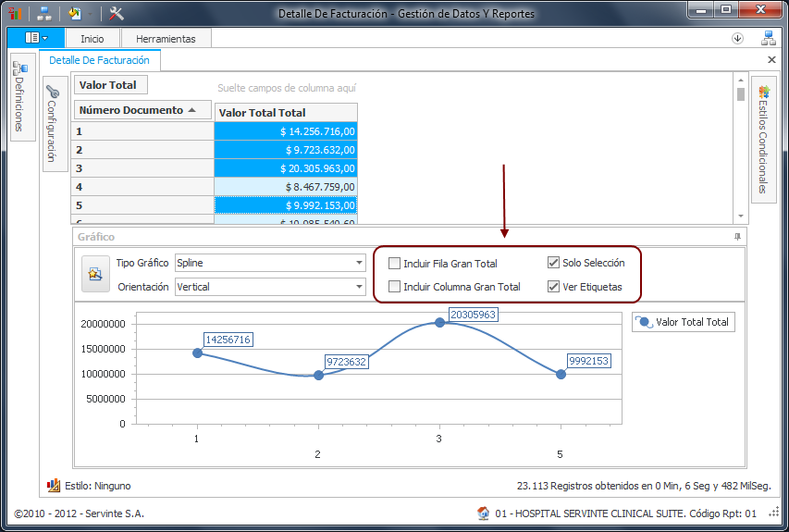The width and height of the screenshot is (789, 532).
Task: Enable Incluir Columna Gran Total checkbox
Action: pos(395,287)
